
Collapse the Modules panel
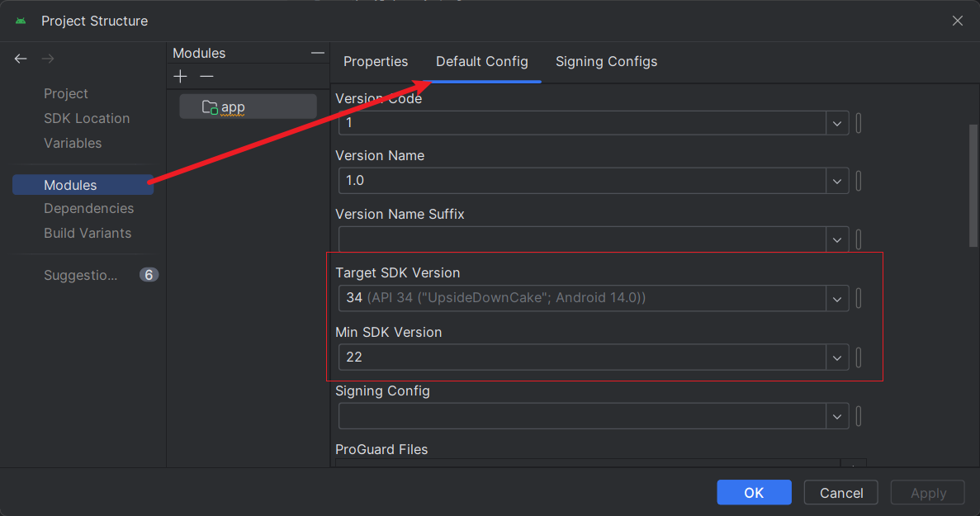(318, 53)
